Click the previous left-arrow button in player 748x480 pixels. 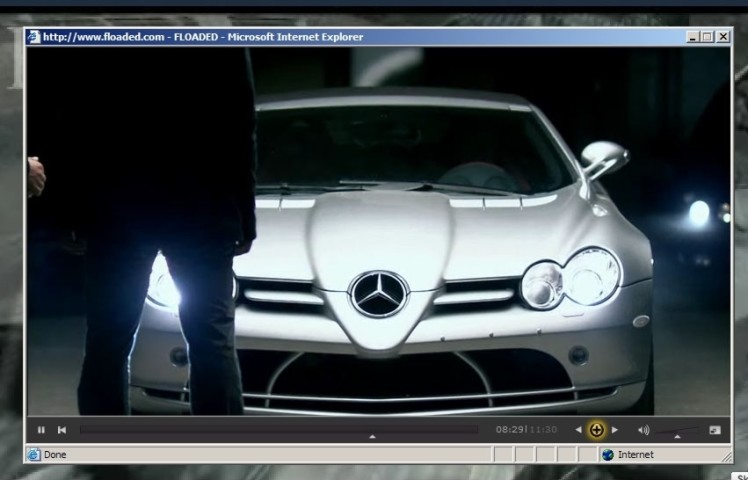[578, 430]
